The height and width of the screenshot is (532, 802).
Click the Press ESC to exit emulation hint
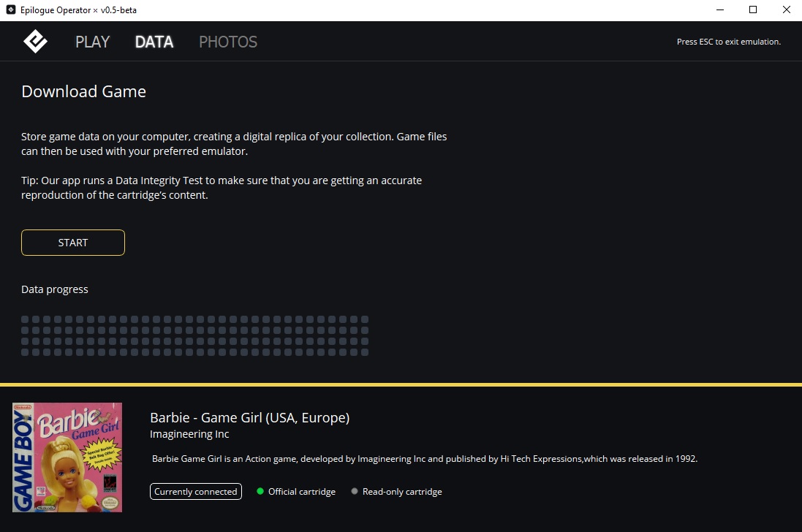click(x=728, y=42)
